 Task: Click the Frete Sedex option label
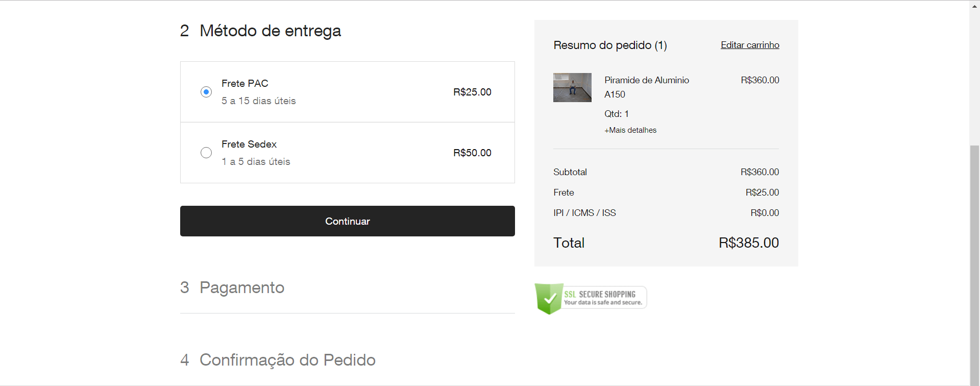(249, 144)
